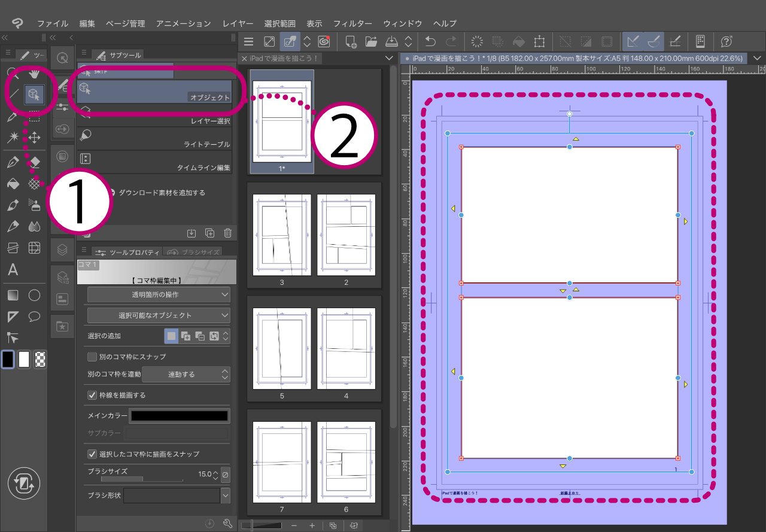Screen dimensions: 766x532
Task: Uncheck 枠線を描画する checkbox
Action: [92, 395]
